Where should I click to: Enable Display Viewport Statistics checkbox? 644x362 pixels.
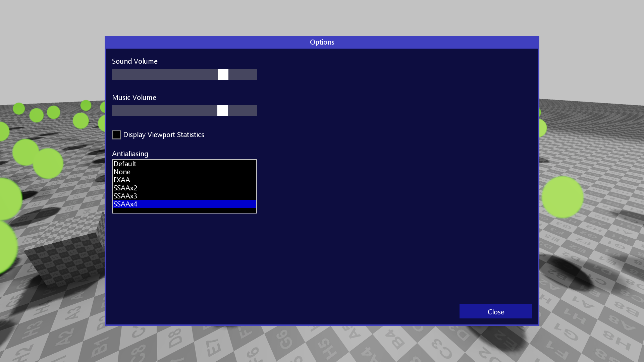(116, 135)
